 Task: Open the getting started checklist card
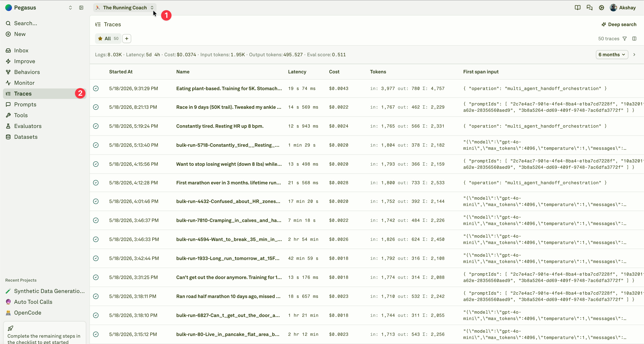[x=45, y=333]
